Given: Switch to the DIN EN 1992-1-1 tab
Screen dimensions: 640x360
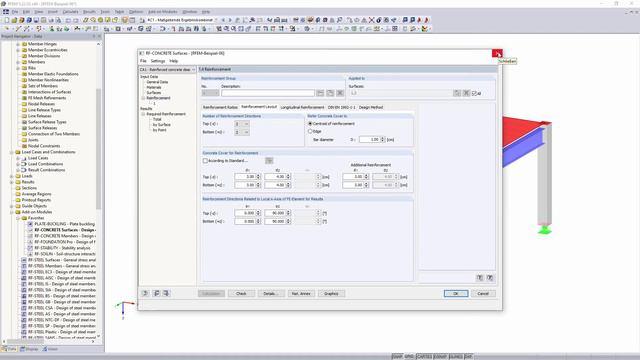Looking at the screenshot, I should (342, 107).
